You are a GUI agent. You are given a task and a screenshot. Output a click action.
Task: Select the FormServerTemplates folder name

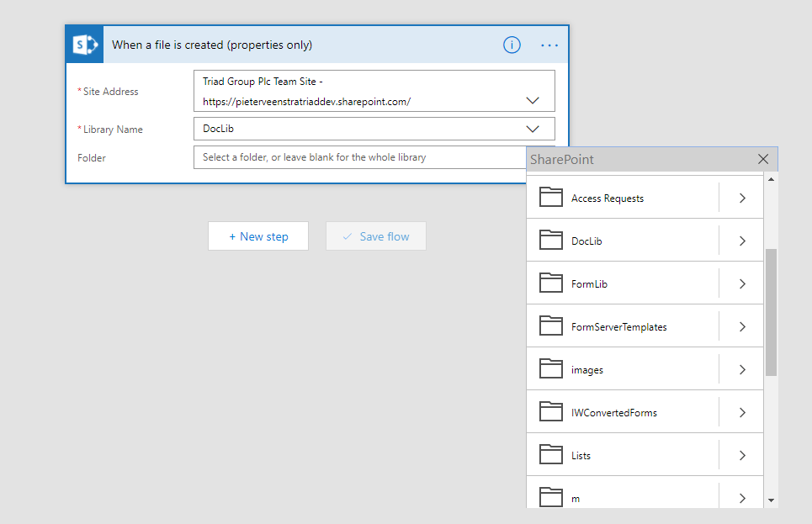tap(618, 327)
